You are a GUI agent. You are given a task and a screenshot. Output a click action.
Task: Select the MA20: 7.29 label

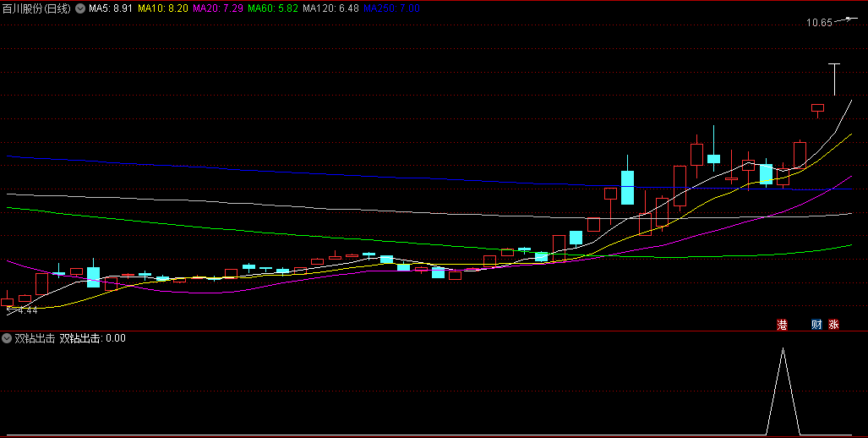pos(217,8)
